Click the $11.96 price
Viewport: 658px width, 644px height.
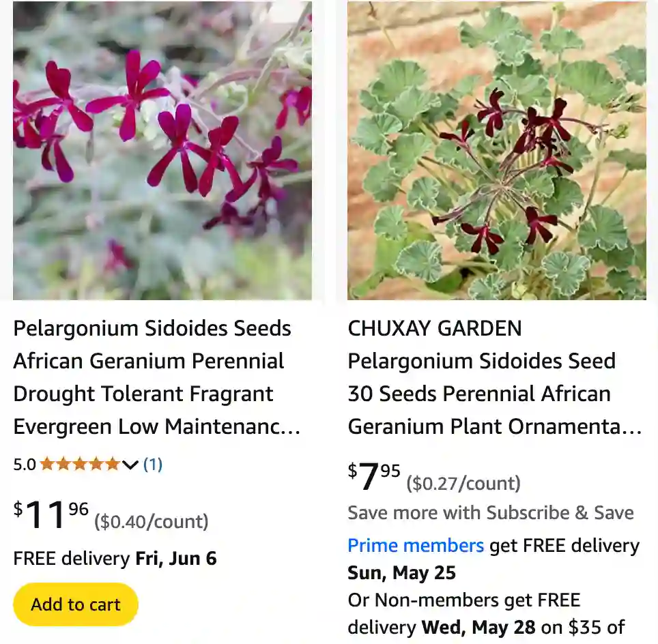coord(51,515)
